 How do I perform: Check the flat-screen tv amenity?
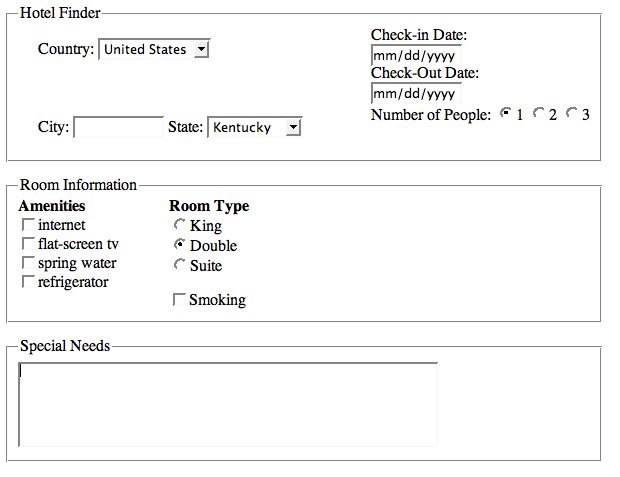point(29,245)
